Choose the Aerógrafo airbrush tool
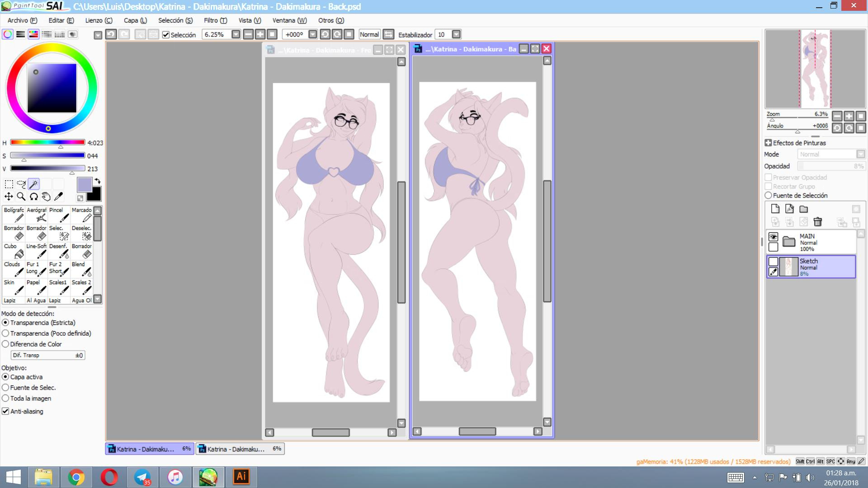The image size is (868, 488). 37,215
